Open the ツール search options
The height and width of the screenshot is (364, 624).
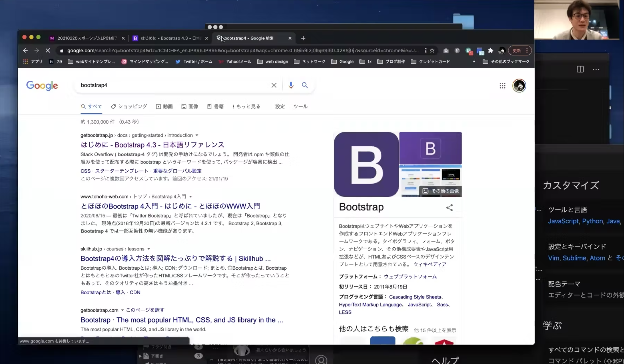pyautogui.click(x=300, y=107)
